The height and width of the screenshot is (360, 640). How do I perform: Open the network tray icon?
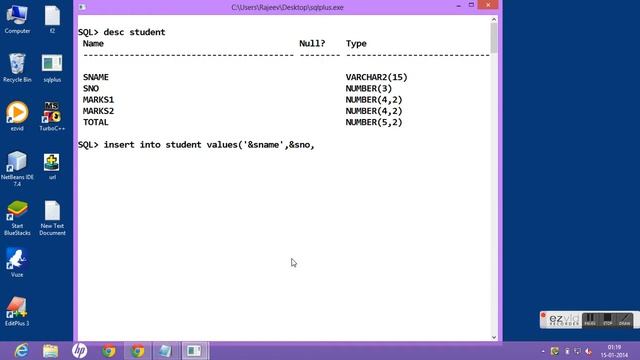(577, 351)
